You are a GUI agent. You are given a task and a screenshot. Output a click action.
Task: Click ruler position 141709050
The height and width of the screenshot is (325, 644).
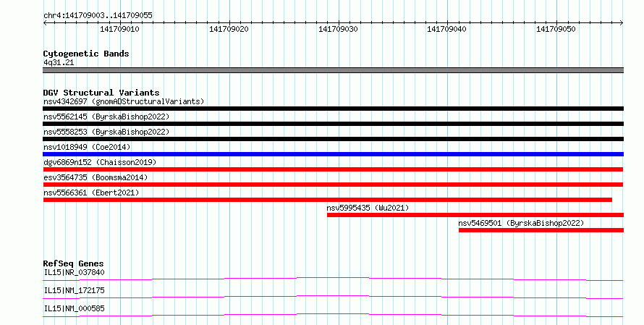coord(556,29)
